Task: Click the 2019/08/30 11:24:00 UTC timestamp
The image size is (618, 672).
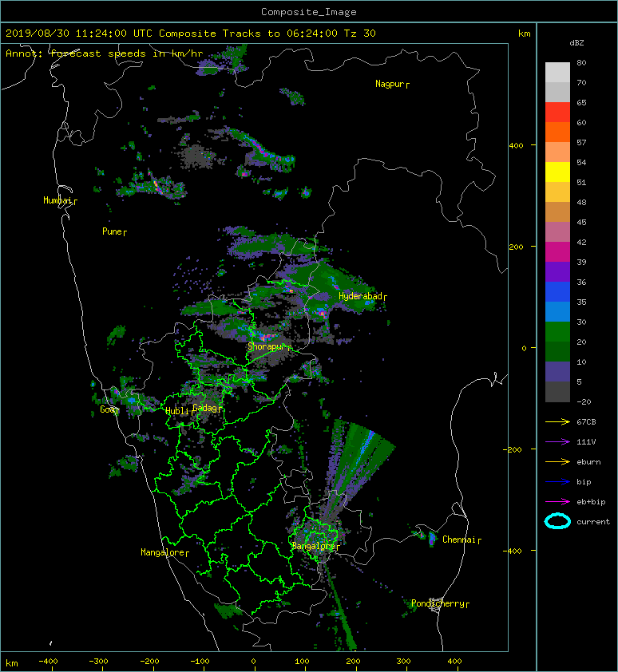Action: (78, 33)
